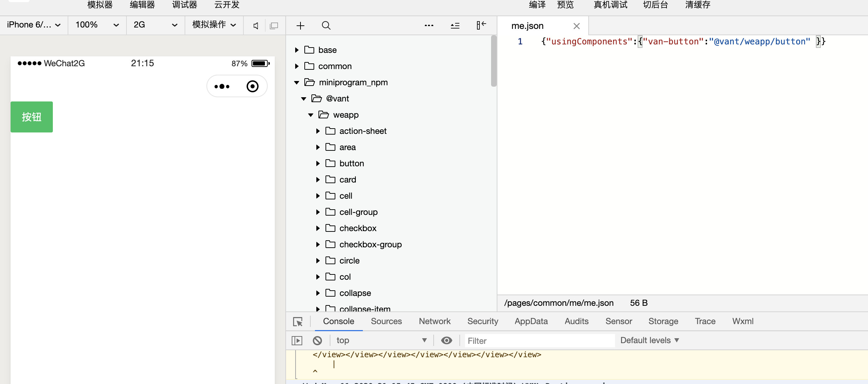Collapse the miniprogram_npm folder

(297, 82)
